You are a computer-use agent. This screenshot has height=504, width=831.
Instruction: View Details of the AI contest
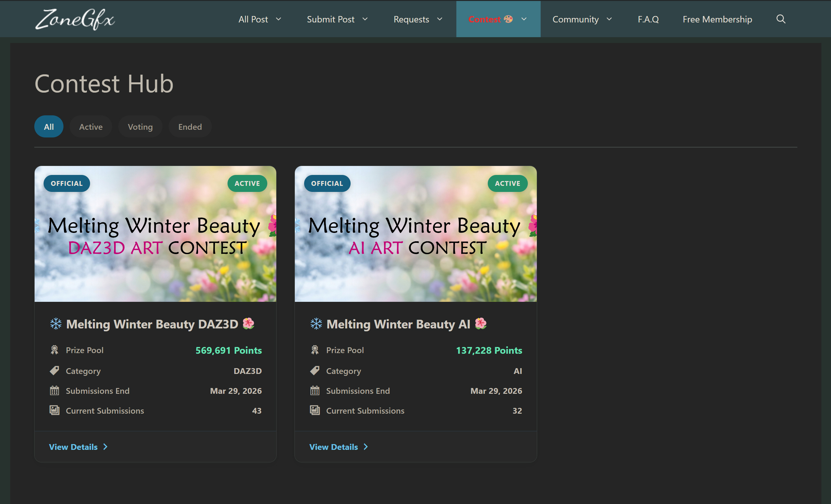[x=334, y=447]
